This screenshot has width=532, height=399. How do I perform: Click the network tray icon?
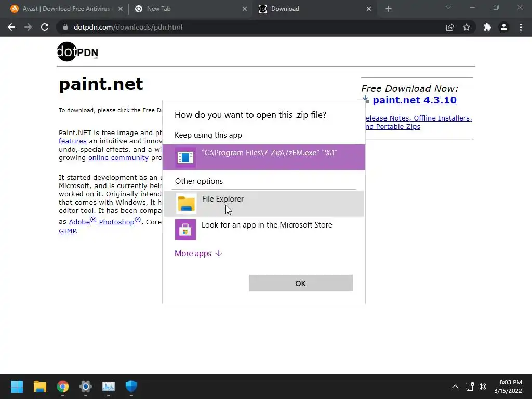469,387
